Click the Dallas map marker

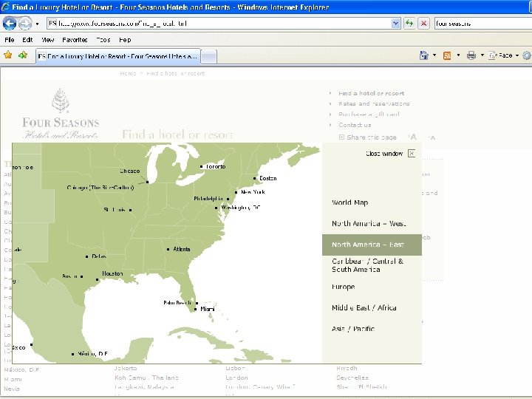click(87, 256)
